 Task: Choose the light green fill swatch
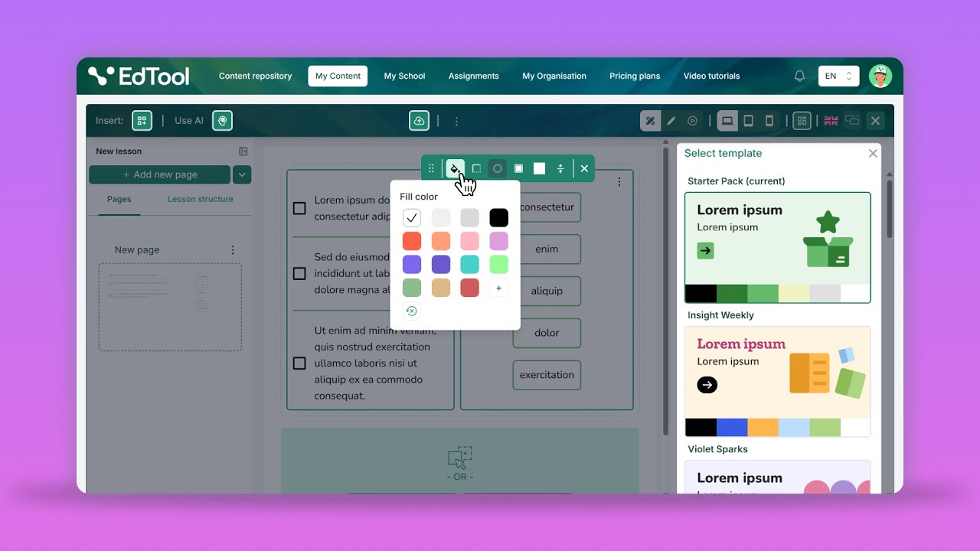(499, 265)
